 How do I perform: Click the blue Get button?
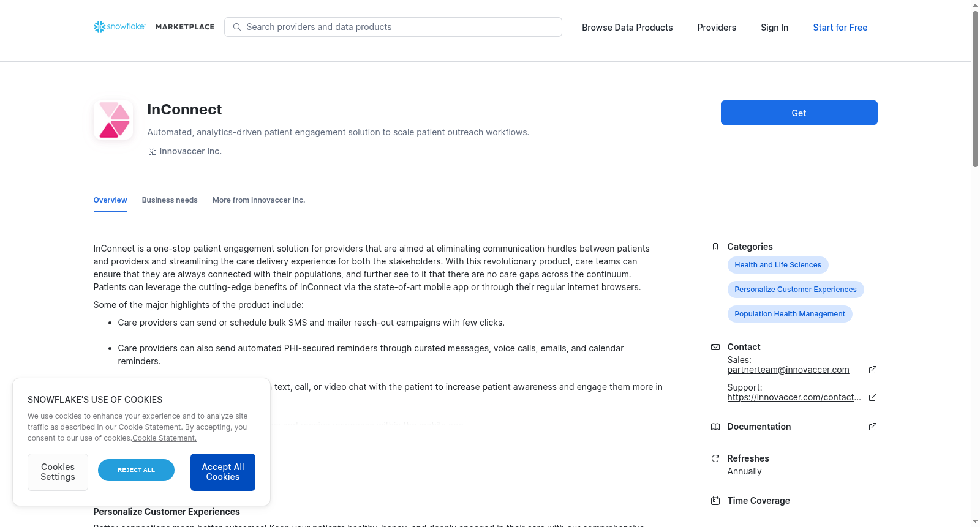point(799,113)
